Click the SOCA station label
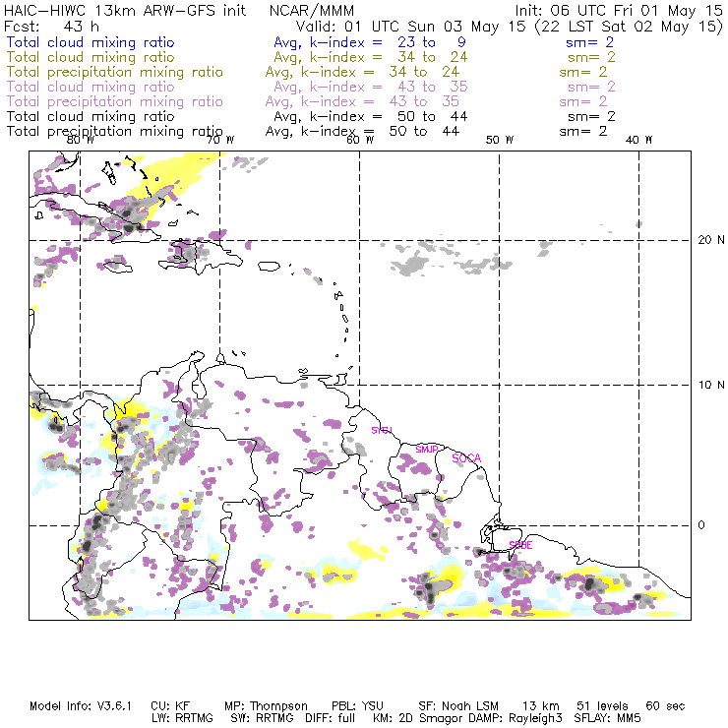This screenshot has height=728, width=728. tap(466, 458)
